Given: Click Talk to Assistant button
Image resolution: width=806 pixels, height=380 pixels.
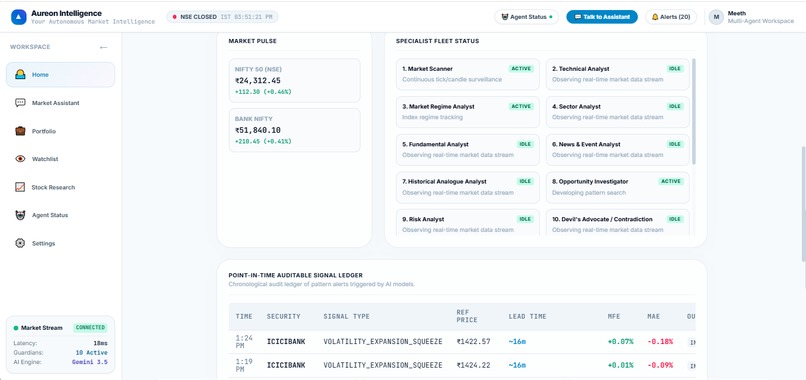Looking at the screenshot, I should [x=602, y=17].
